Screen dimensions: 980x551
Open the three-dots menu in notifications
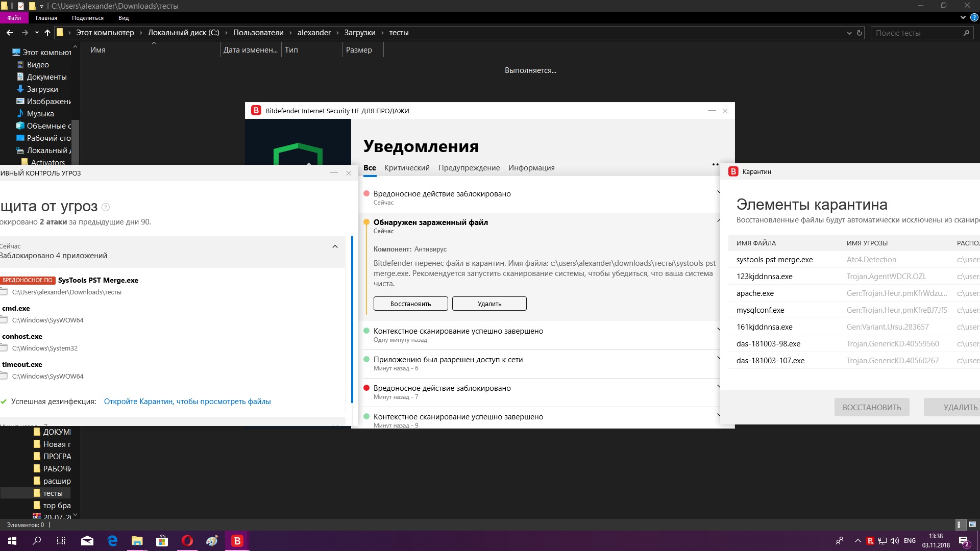[x=715, y=164]
